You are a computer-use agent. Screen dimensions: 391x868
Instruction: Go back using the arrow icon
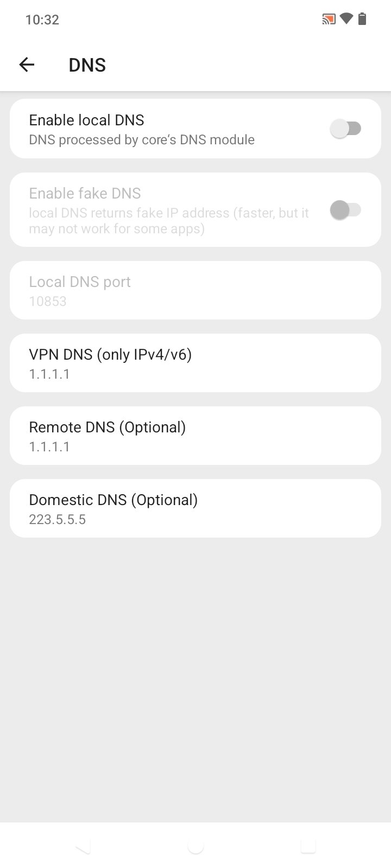click(x=27, y=65)
